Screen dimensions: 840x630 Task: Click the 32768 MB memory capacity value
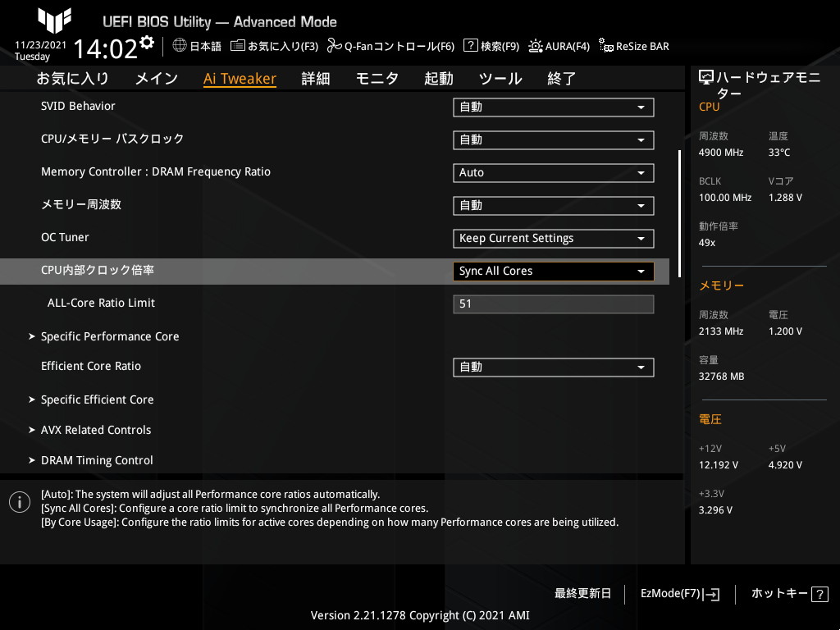point(722,377)
